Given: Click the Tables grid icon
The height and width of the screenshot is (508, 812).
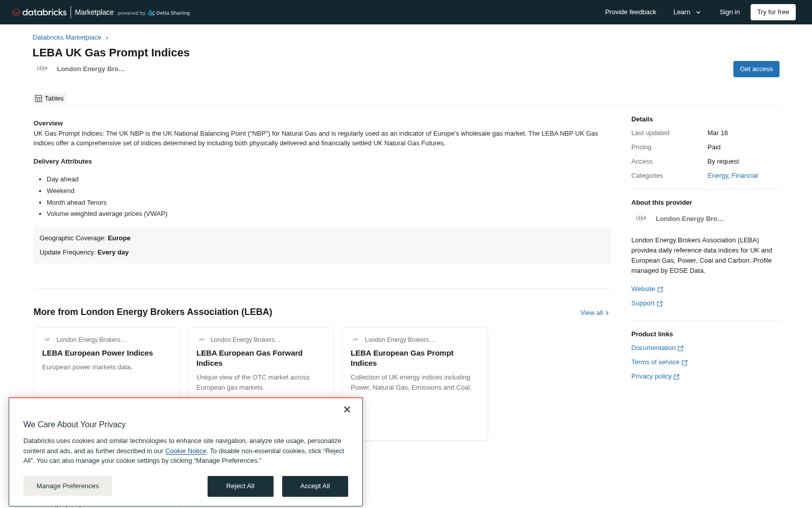Looking at the screenshot, I should (39, 99).
